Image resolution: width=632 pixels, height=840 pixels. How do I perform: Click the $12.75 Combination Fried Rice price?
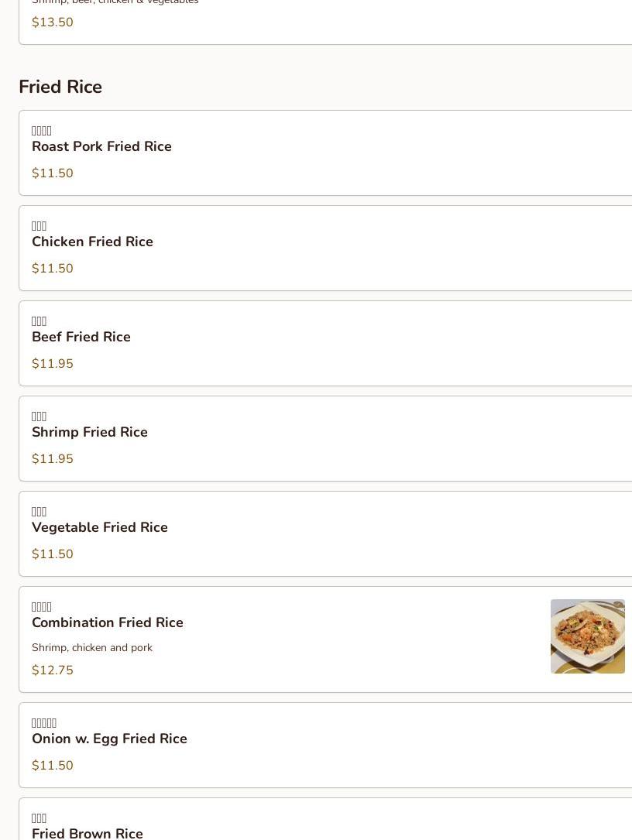[53, 670]
